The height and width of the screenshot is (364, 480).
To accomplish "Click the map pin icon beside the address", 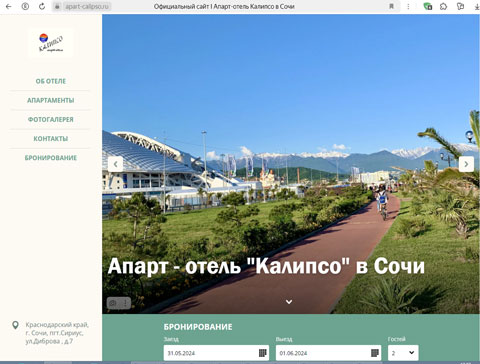I will click(15, 325).
